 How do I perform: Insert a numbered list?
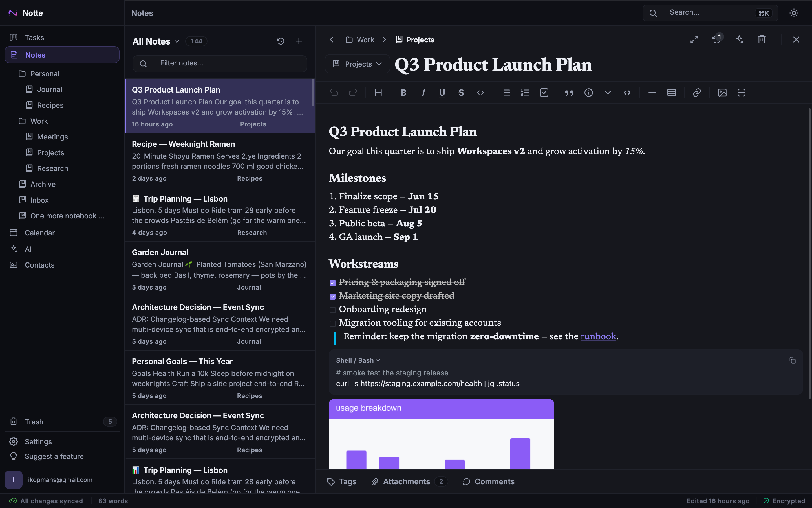tap(525, 92)
